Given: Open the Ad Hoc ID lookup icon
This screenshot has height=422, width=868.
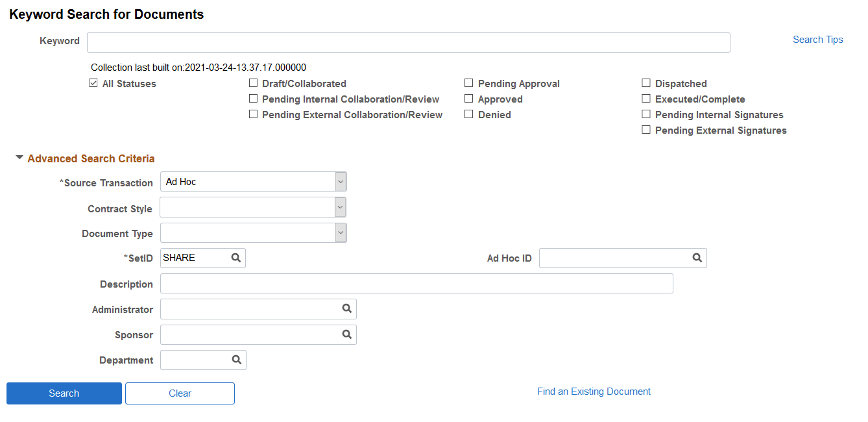Looking at the screenshot, I should (697, 258).
